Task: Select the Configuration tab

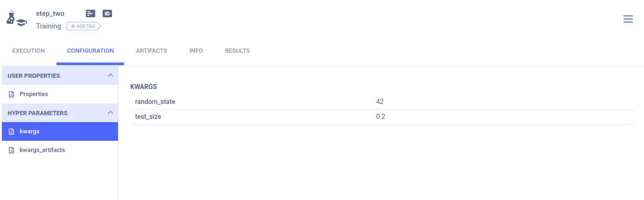Action: pyautogui.click(x=90, y=51)
